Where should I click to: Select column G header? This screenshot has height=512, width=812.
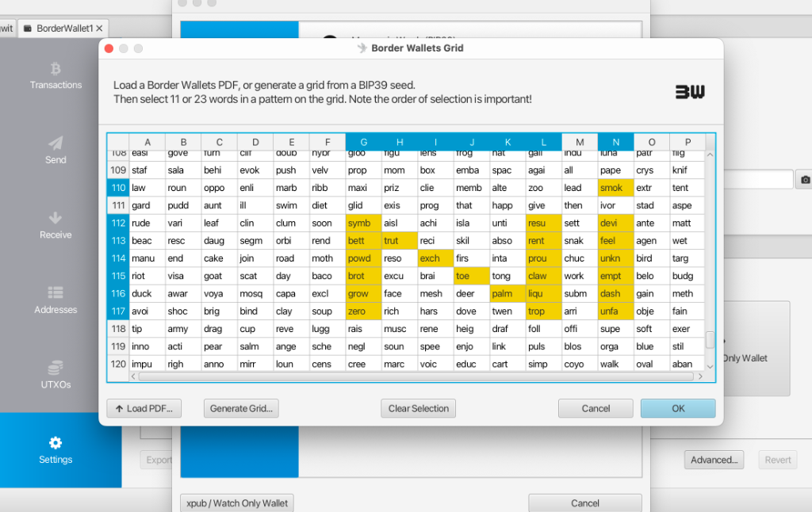363,142
